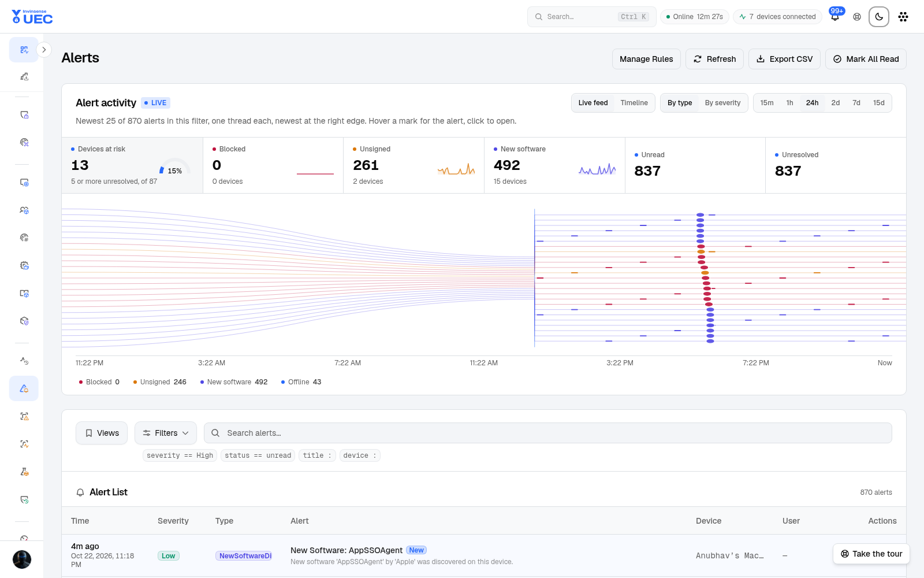
Task: Open the saved Views menu
Action: pos(102,433)
